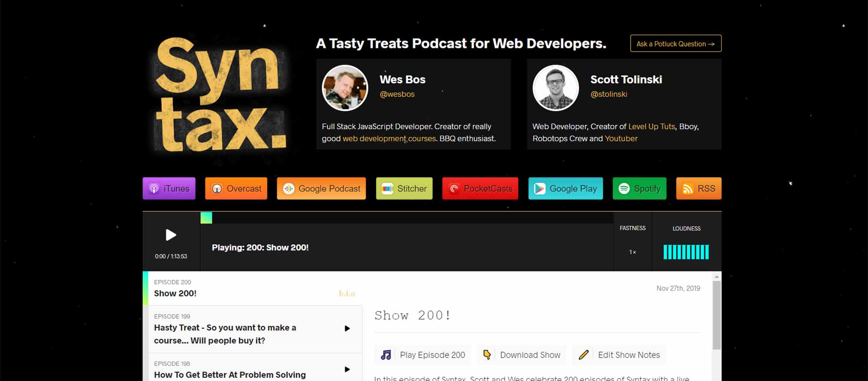Image resolution: width=868 pixels, height=381 pixels.
Task: Open the RSS feed link
Action: point(698,188)
